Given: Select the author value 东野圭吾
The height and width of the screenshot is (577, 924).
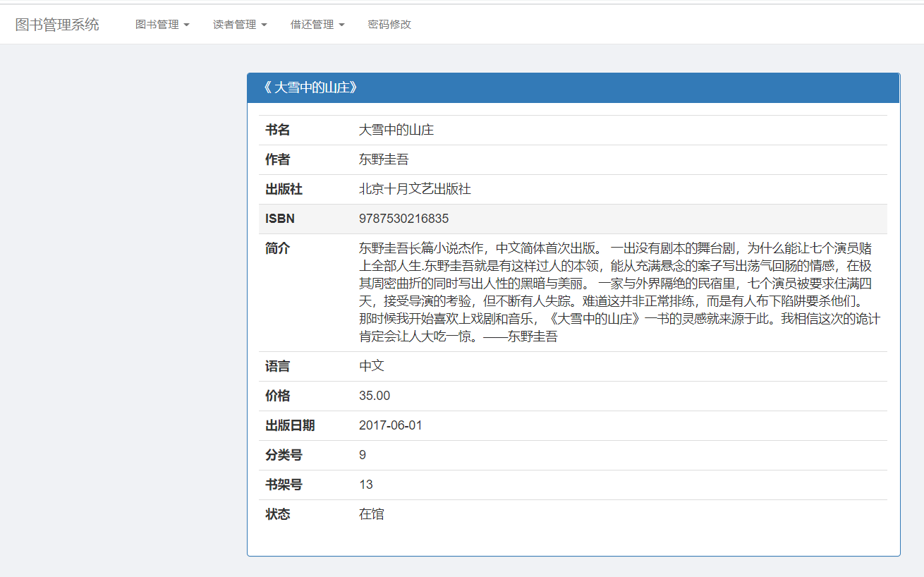Looking at the screenshot, I should click(x=384, y=159).
